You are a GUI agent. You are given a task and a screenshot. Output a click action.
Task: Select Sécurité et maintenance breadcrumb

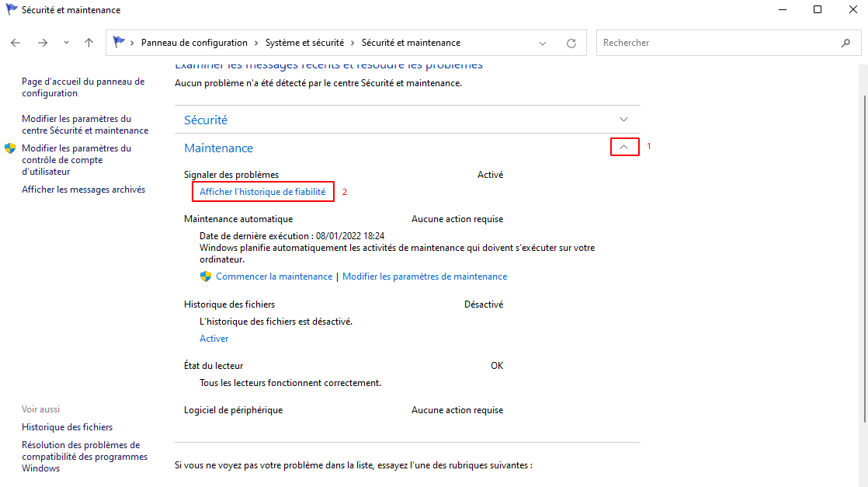tap(411, 43)
